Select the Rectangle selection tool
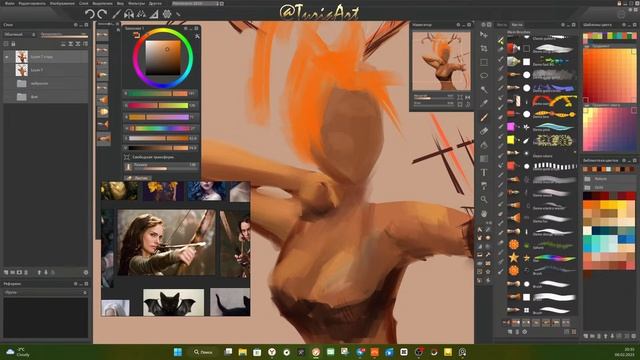 (484, 62)
